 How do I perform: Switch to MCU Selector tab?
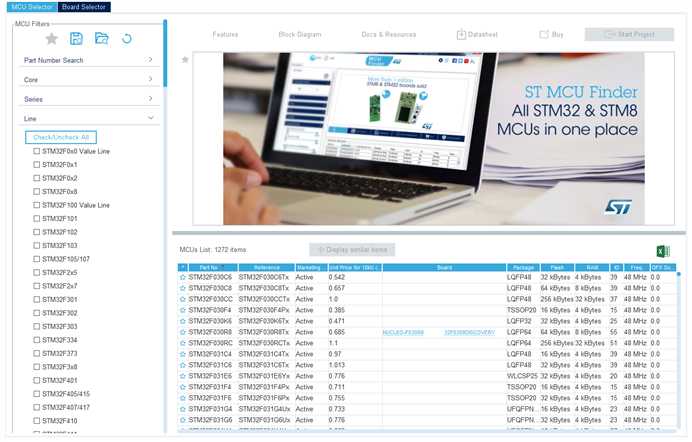32,7
